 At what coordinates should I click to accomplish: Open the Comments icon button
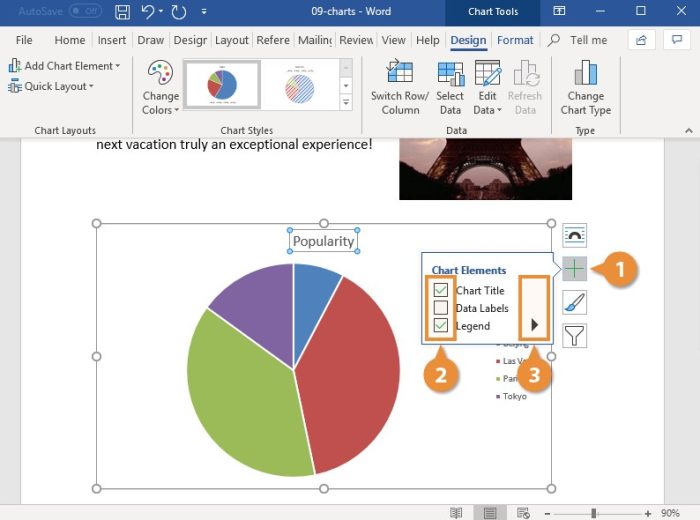[x=677, y=40]
